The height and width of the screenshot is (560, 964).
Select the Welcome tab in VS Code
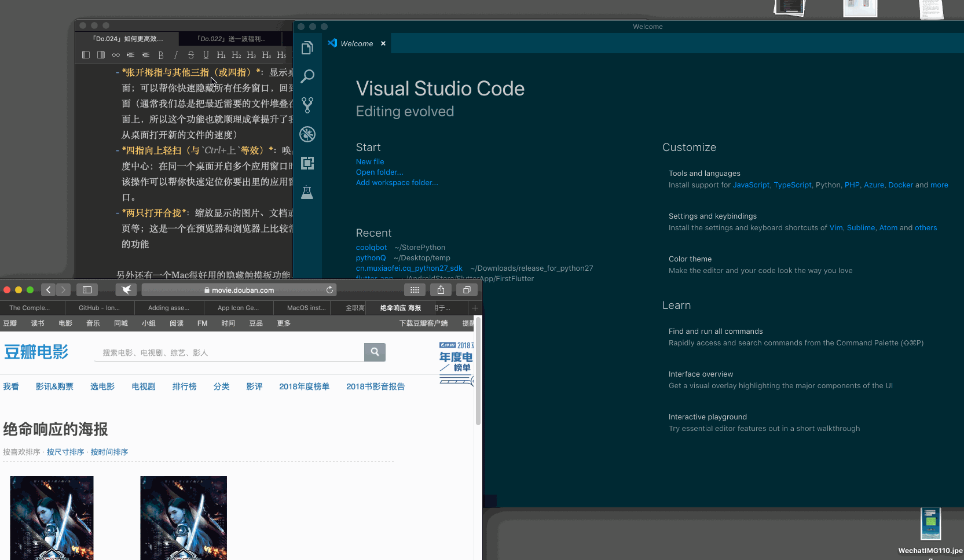pos(357,43)
